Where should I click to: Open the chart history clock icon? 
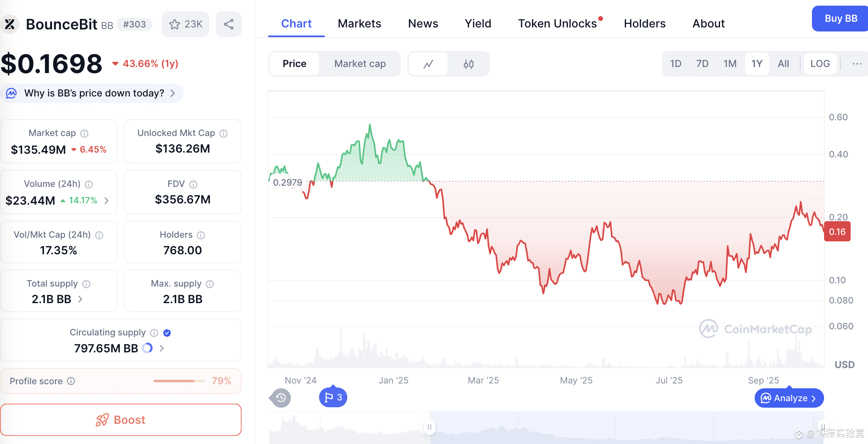pos(281,398)
